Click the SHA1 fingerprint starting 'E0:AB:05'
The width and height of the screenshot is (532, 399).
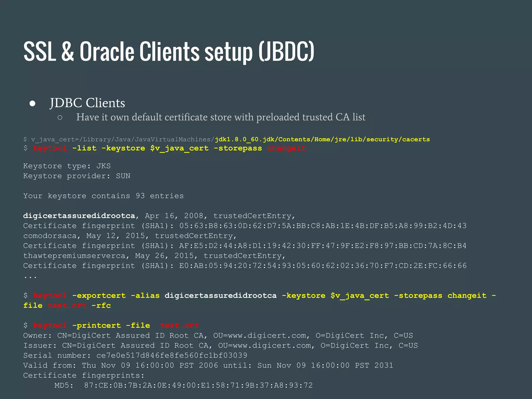click(245, 266)
